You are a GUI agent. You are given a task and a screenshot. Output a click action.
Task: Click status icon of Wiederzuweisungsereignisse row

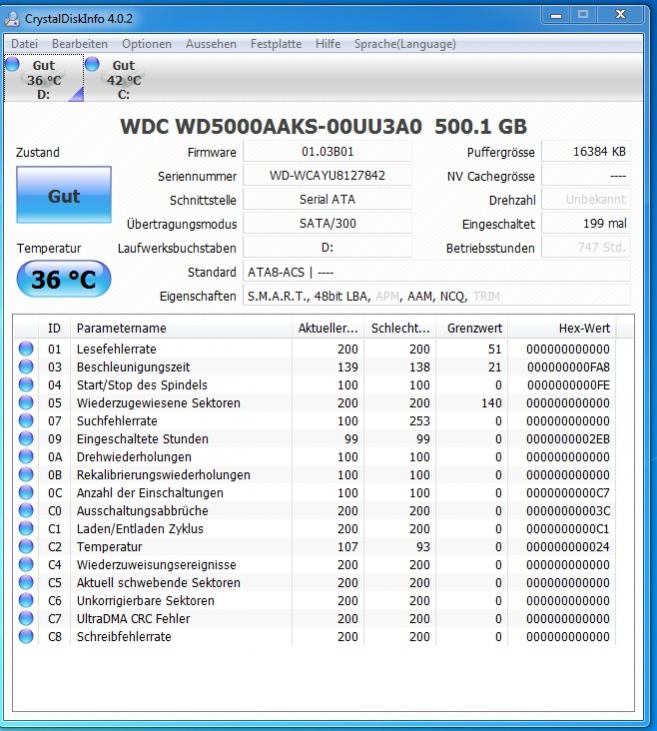26,564
